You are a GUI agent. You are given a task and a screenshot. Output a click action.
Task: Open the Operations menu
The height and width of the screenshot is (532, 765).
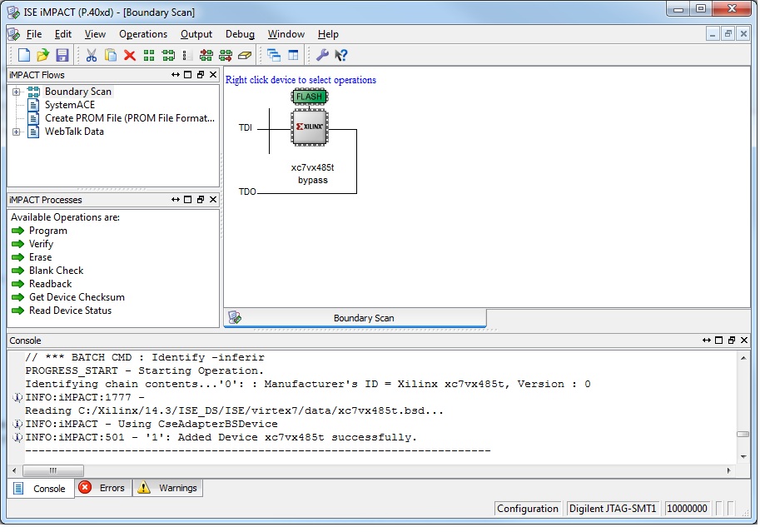(x=142, y=34)
